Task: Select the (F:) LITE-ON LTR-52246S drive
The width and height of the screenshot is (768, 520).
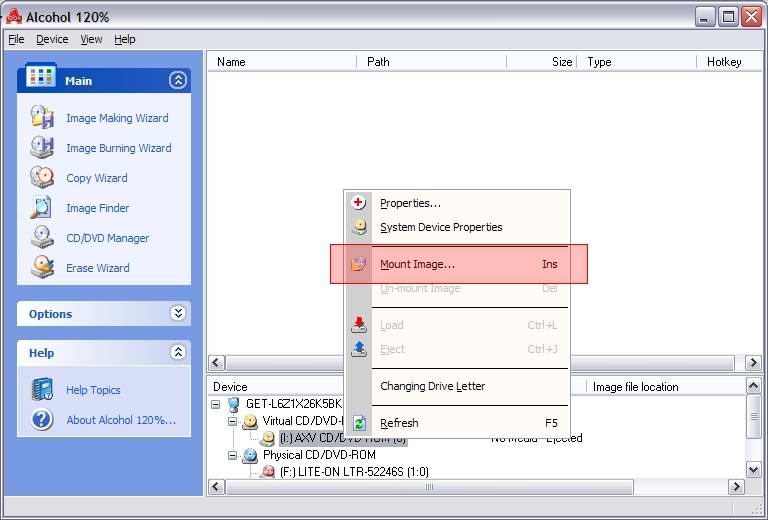Action: [354, 472]
